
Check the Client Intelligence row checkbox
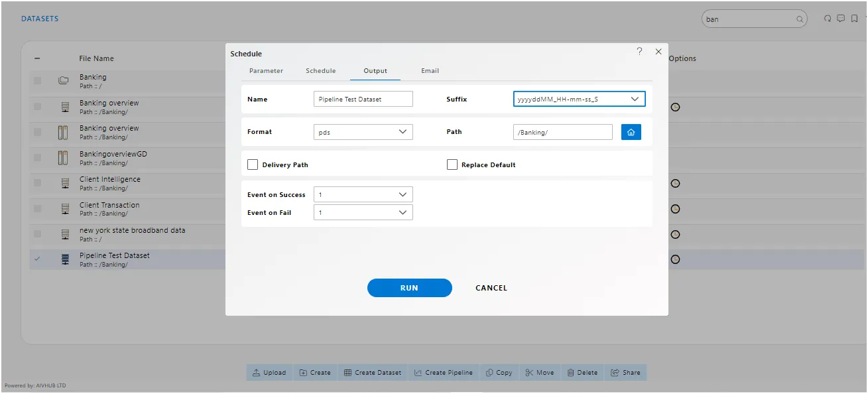click(x=37, y=183)
